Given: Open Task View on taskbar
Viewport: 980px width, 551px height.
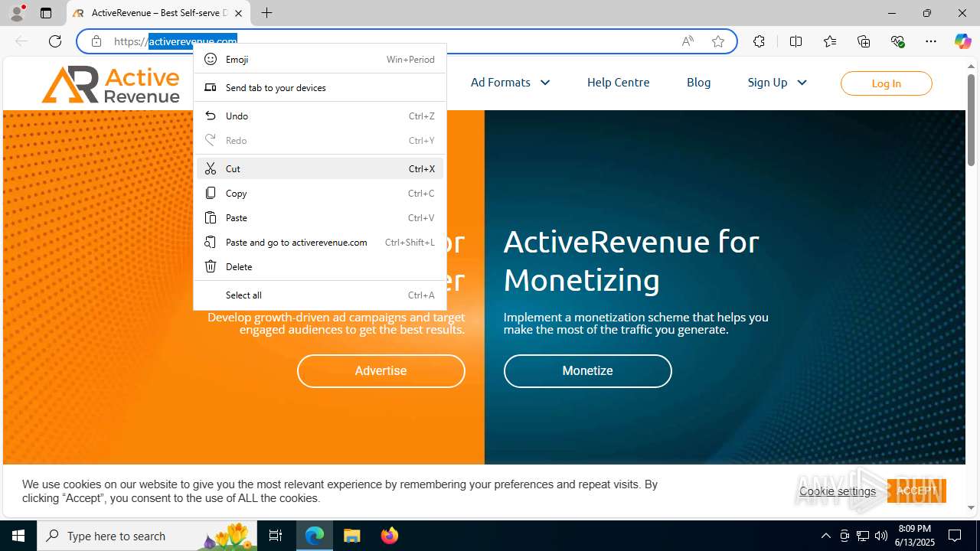Looking at the screenshot, I should pos(276,536).
